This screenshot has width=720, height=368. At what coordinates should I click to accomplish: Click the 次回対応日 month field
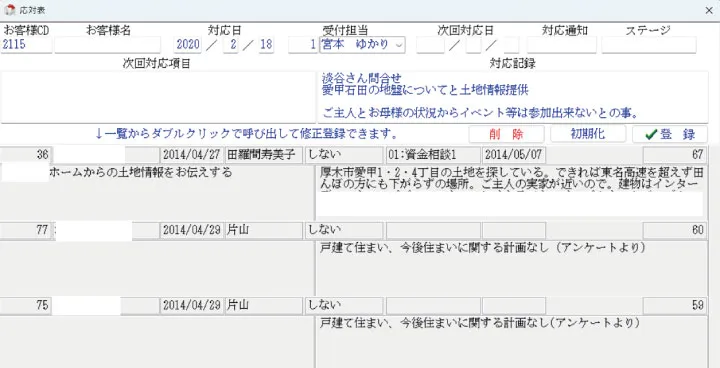pos(473,45)
